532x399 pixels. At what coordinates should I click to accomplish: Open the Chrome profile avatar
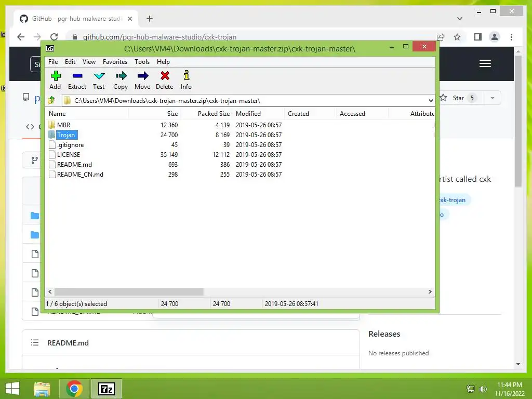[495, 37]
